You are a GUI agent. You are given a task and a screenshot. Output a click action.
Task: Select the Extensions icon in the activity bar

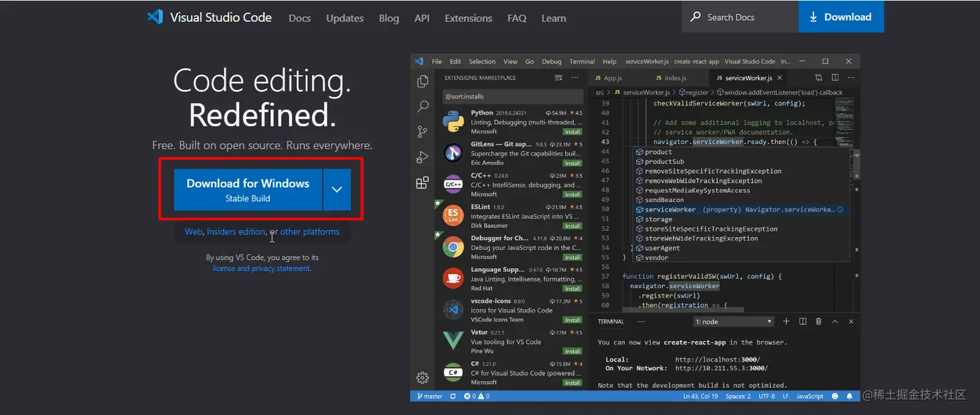click(x=423, y=183)
